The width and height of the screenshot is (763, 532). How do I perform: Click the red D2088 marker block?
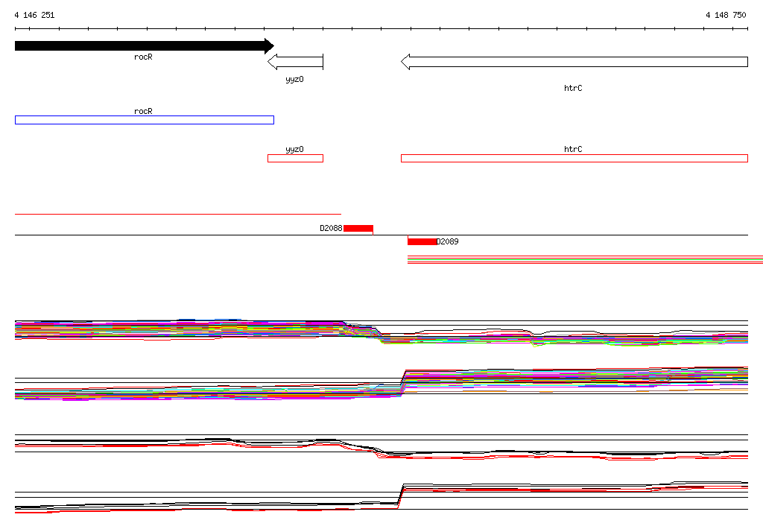358,228
